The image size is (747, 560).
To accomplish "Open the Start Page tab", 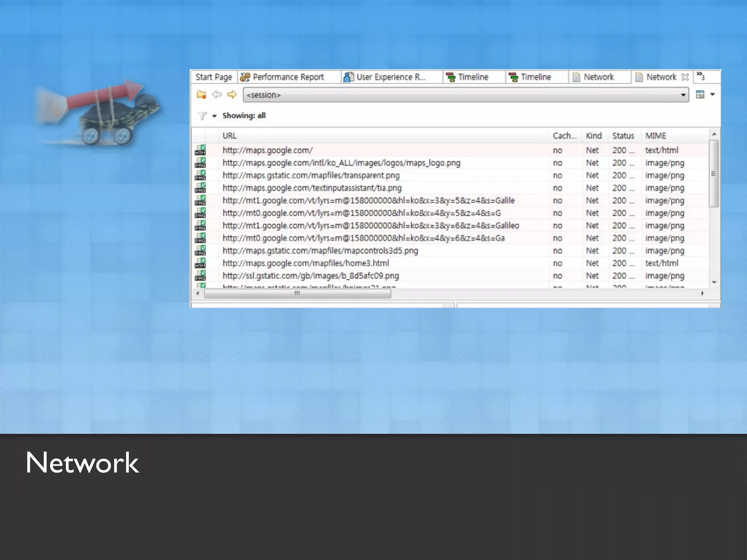I will (213, 77).
